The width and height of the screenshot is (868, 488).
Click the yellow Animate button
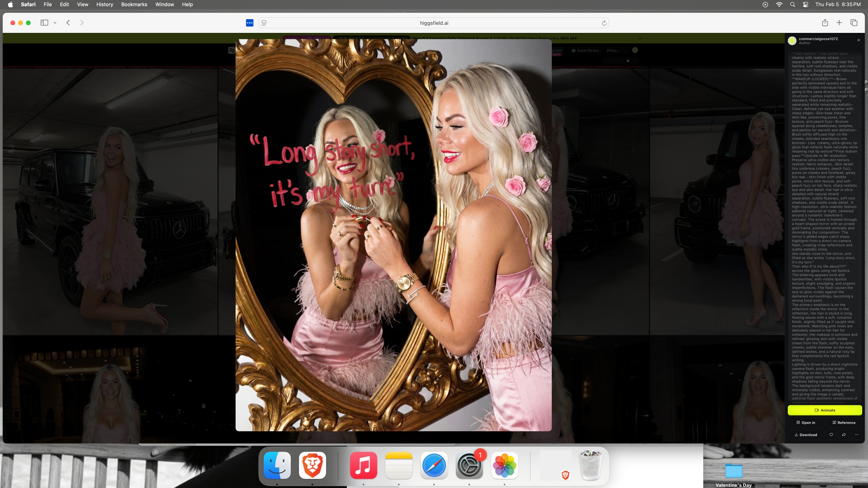pyautogui.click(x=825, y=410)
